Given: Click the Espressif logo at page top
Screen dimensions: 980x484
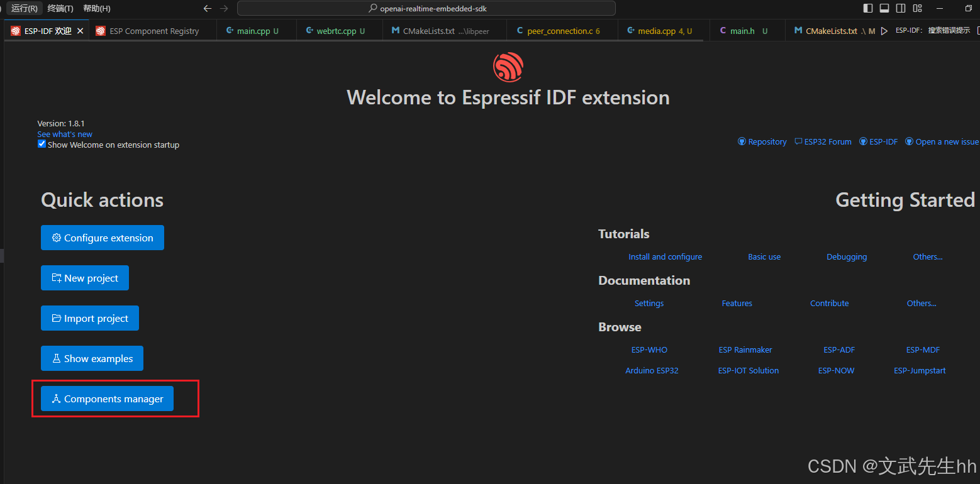Looking at the screenshot, I should click(508, 67).
